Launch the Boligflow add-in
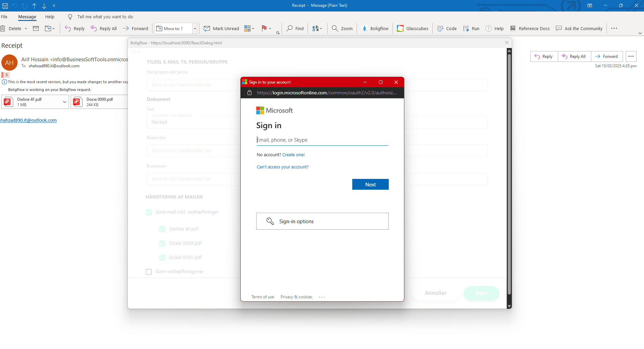Screen dimensions: 644x349 [x=375, y=28]
